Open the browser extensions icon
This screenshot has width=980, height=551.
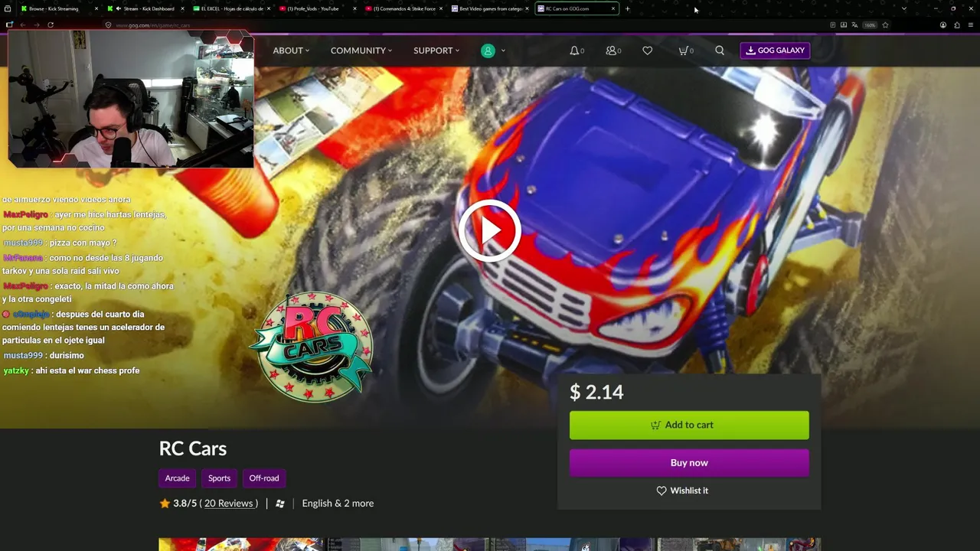click(957, 25)
